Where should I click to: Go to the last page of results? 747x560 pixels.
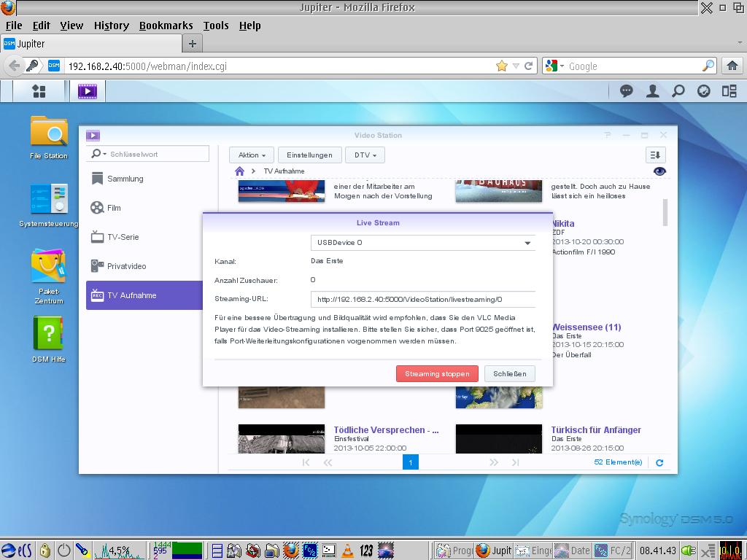(x=516, y=462)
